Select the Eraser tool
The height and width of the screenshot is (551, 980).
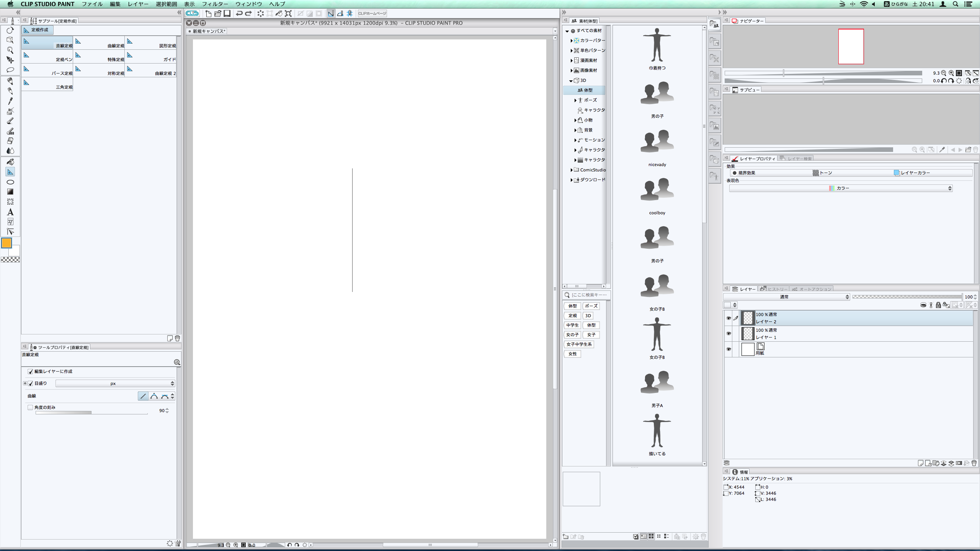point(10,141)
